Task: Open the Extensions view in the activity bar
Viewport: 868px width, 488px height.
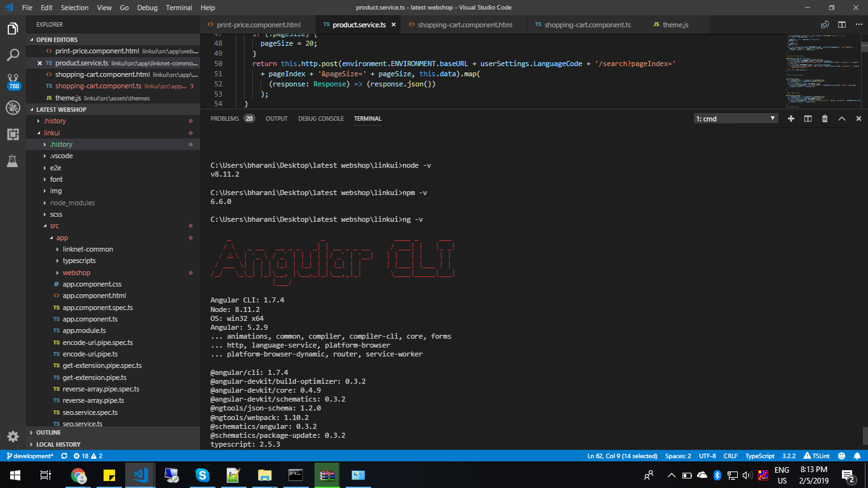Action: click(x=13, y=134)
